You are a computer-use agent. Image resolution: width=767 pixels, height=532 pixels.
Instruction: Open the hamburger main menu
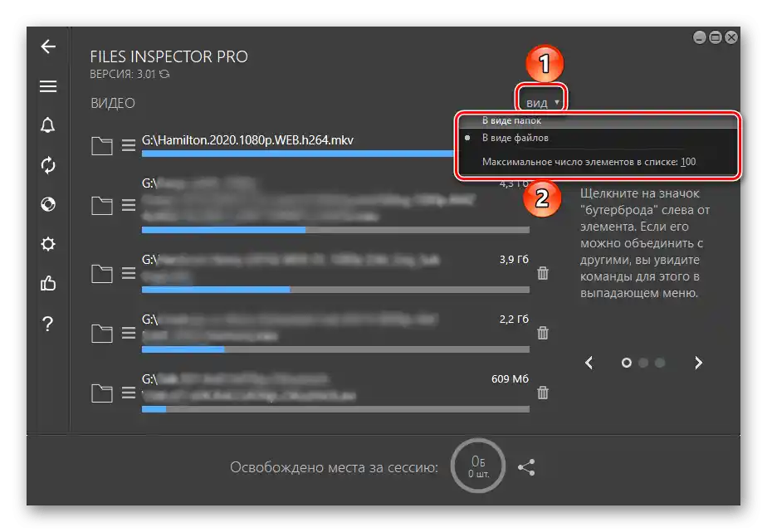(48, 86)
